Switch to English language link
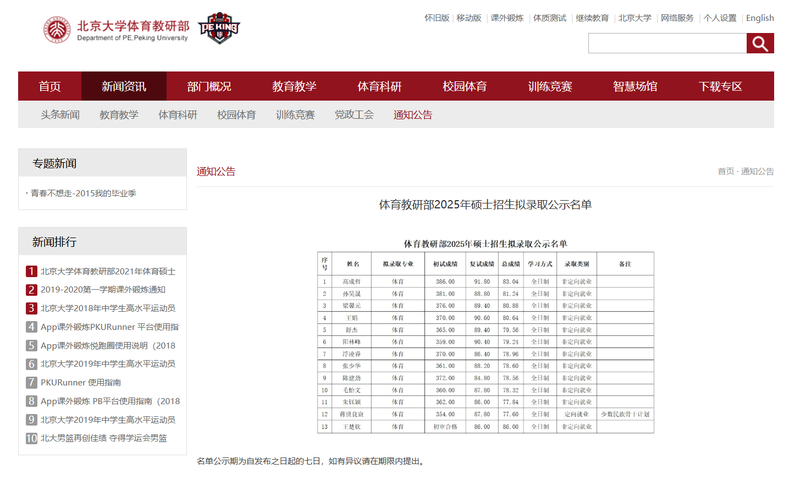Screen dimensions: 800x480 (x=759, y=18)
